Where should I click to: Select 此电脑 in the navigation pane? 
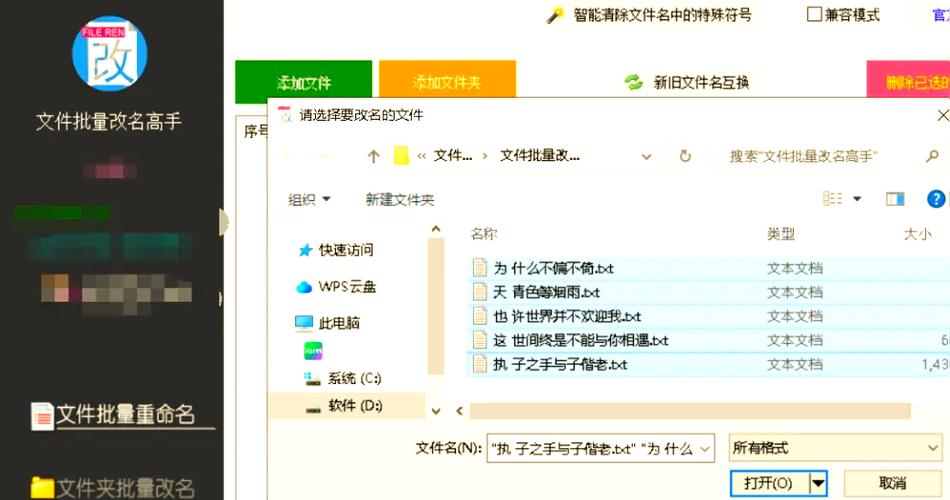pos(339,322)
